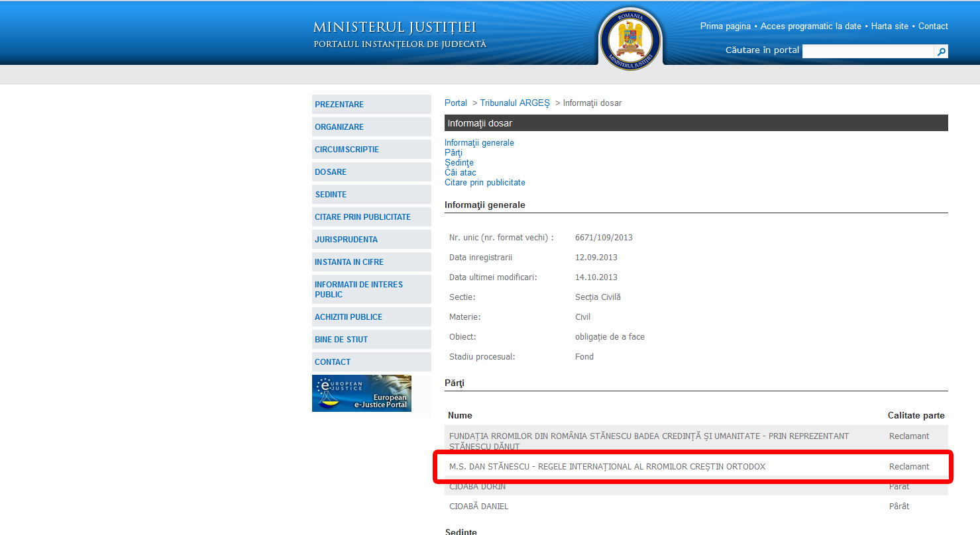Open the BINE DE STIUT section
The height and width of the screenshot is (535, 980).
click(341, 339)
